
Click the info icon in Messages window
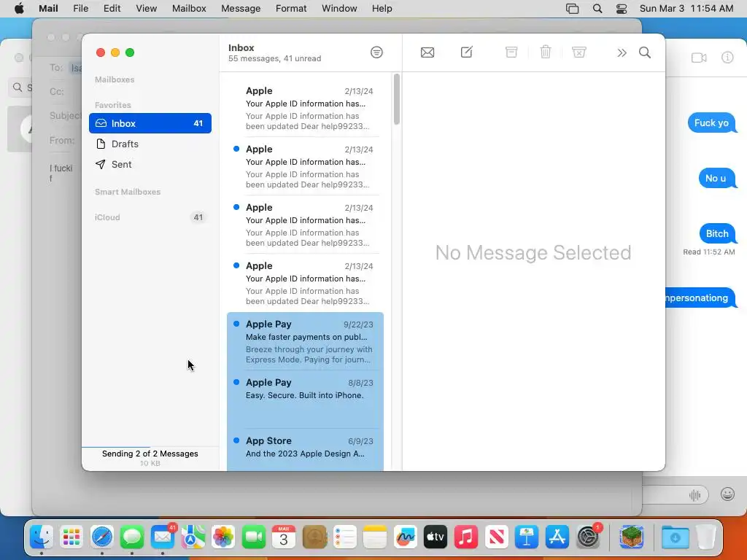[x=727, y=58]
